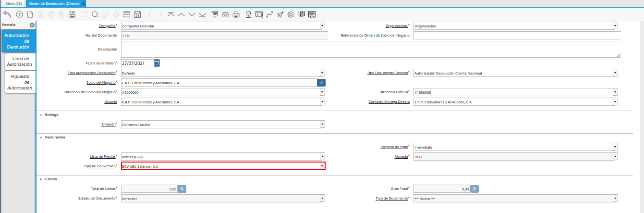Click the Attachment paperclip icon

(x=106, y=14)
